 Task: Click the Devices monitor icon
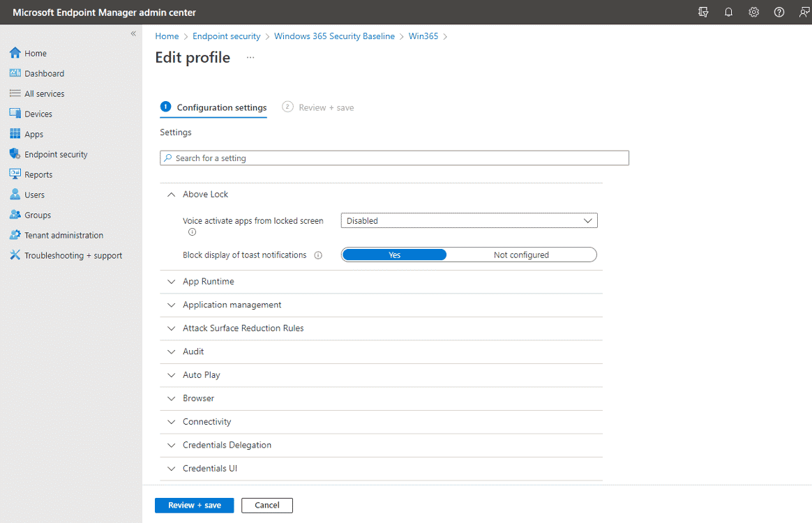(x=15, y=114)
